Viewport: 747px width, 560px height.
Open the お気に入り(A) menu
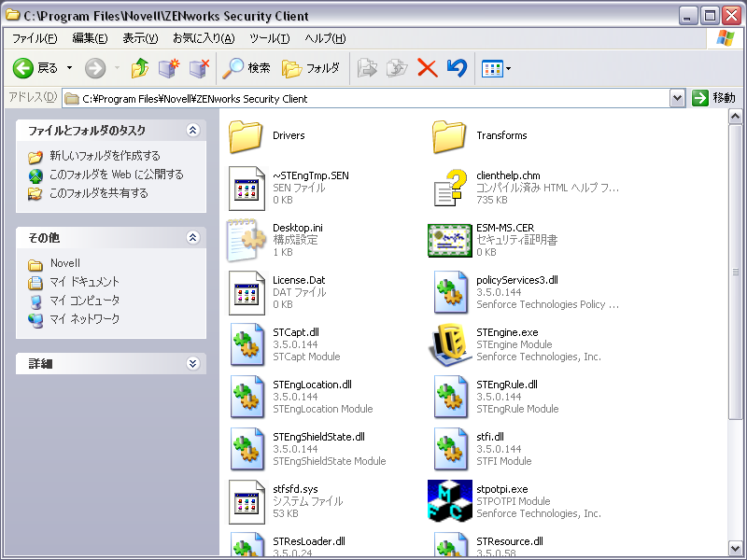[x=204, y=38]
